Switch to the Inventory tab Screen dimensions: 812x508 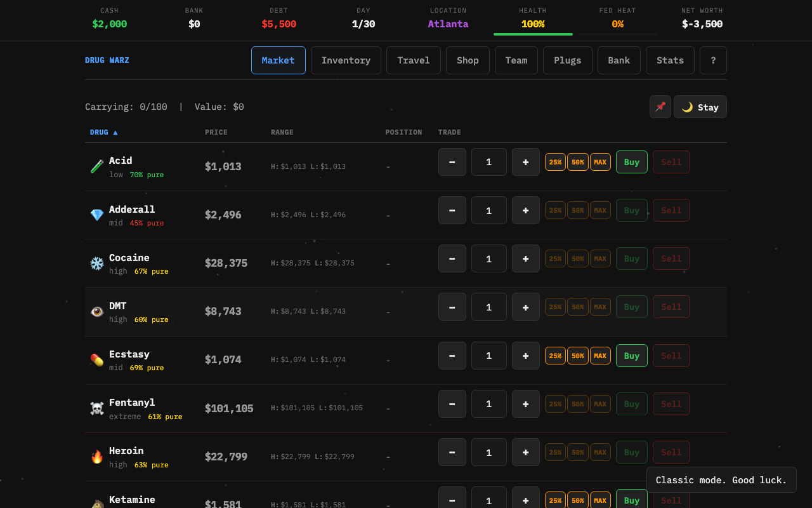tap(346, 60)
